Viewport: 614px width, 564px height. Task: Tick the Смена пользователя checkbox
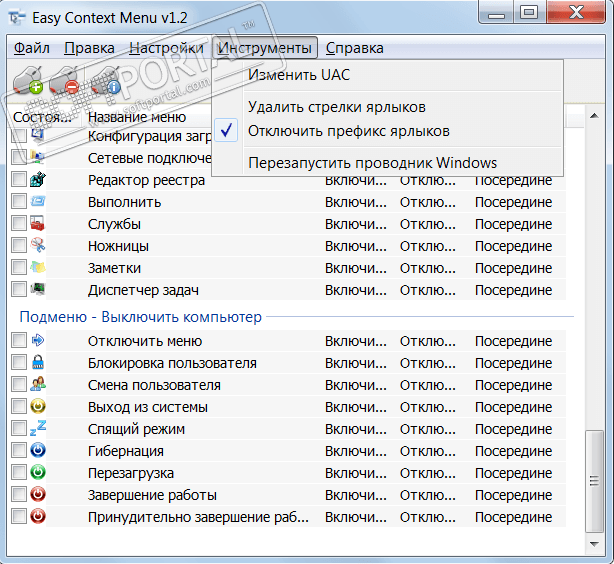coord(19,384)
